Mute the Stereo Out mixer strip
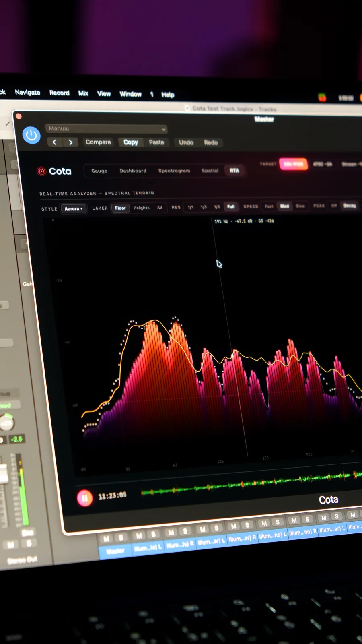Viewport: 362px width, 644px height. tap(11, 545)
